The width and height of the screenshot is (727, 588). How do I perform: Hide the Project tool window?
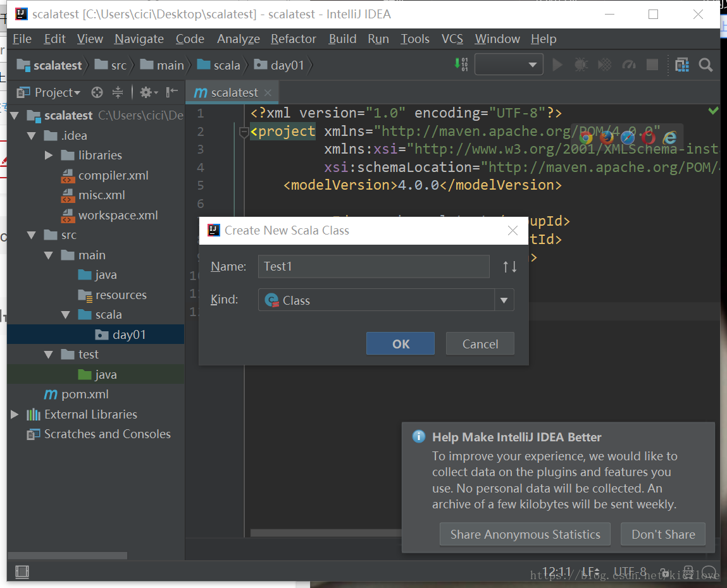point(172,92)
